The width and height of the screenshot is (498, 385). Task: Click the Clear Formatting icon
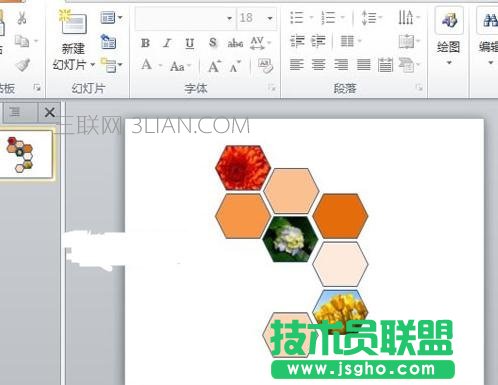(x=265, y=65)
